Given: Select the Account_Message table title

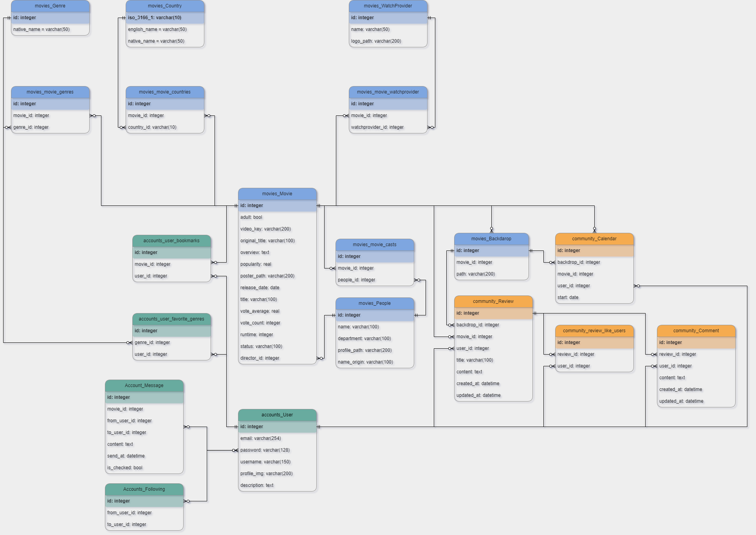Looking at the screenshot, I should point(144,385).
